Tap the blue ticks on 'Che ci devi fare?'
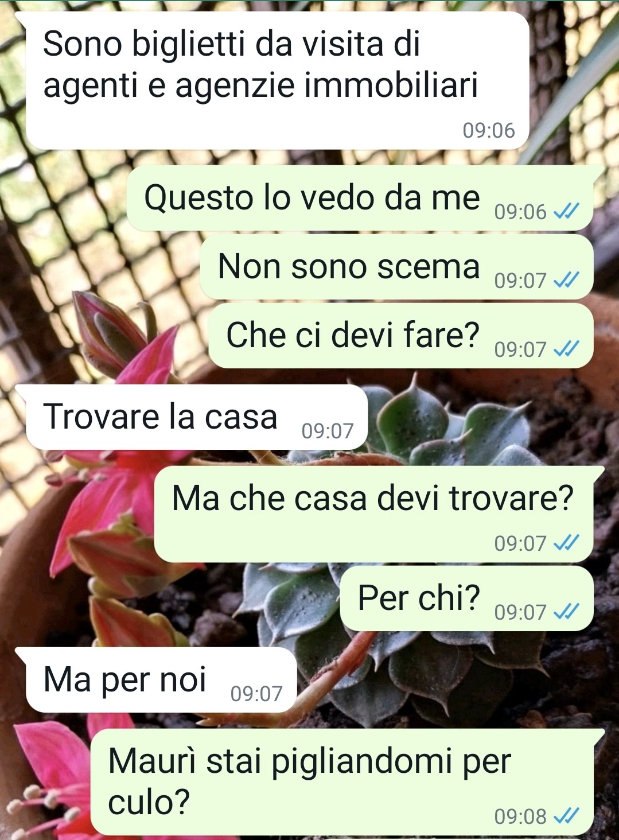This screenshot has width=619, height=840. click(x=566, y=349)
